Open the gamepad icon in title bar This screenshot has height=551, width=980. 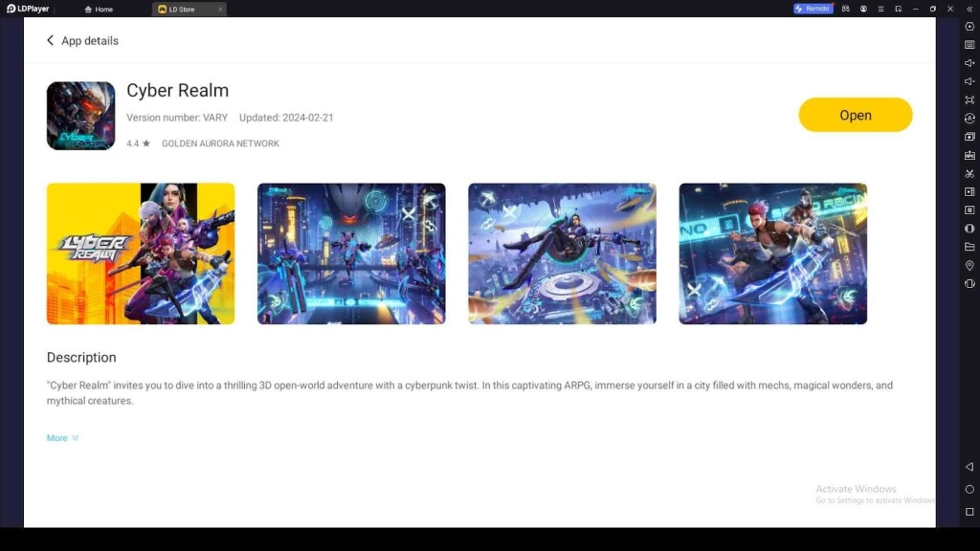[846, 9]
